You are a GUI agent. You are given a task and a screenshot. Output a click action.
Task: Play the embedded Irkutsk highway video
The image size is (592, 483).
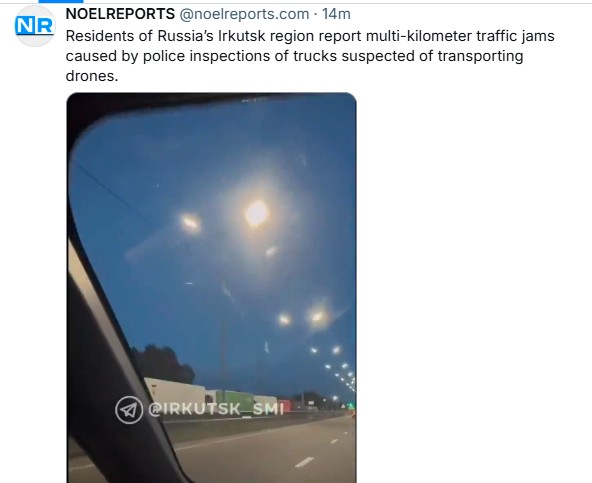coord(211,288)
